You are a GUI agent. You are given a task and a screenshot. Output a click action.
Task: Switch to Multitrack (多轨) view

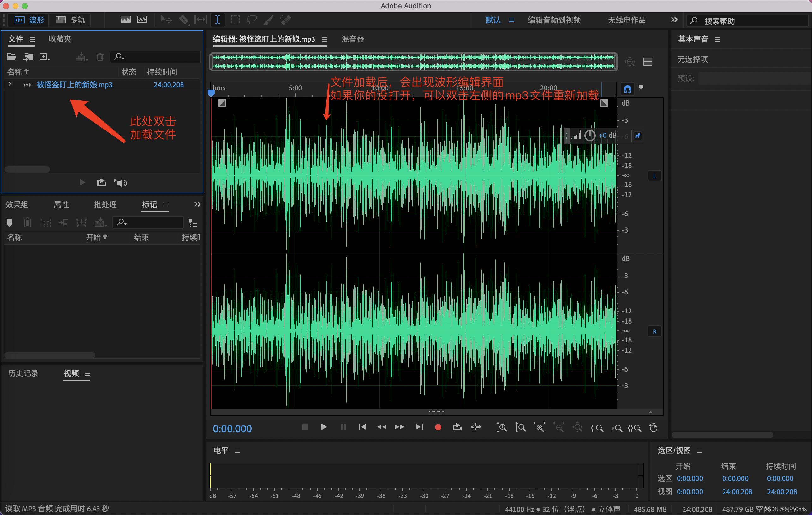click(x=70, y=20)
